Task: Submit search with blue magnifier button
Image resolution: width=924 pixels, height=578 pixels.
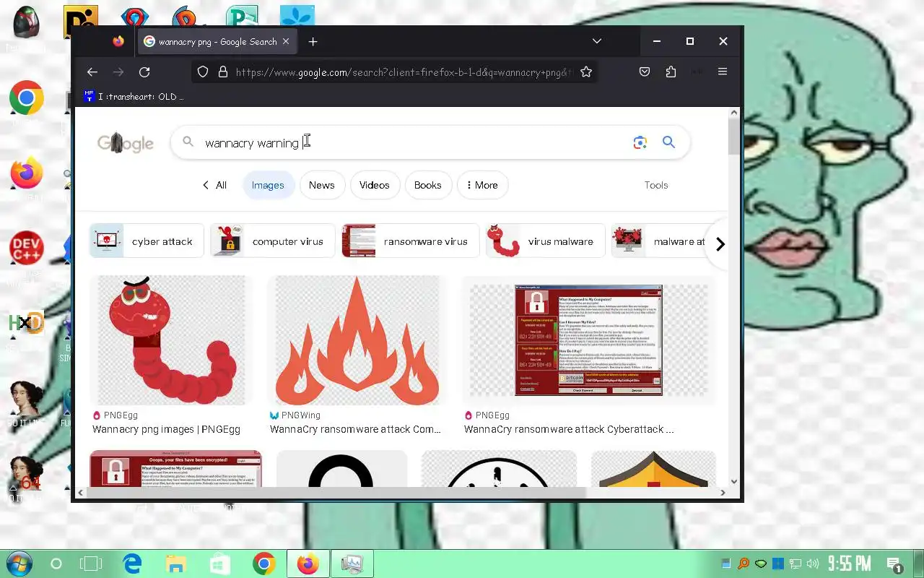Action: (x=668, y=142)
